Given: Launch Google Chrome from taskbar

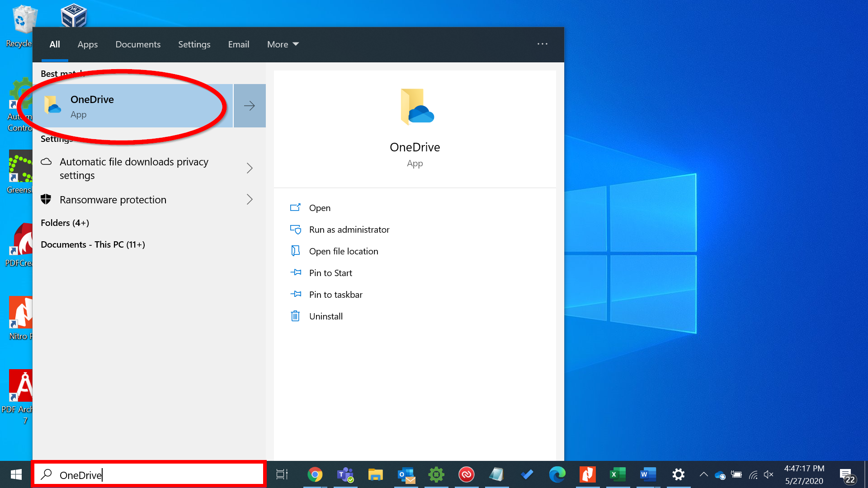Looking at the screenshot, I should (315, 474).
